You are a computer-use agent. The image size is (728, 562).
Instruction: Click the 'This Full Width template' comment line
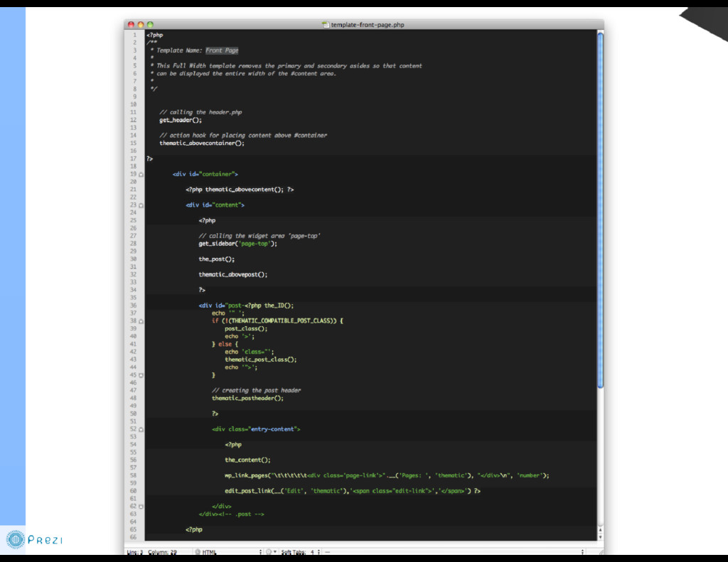286,65
